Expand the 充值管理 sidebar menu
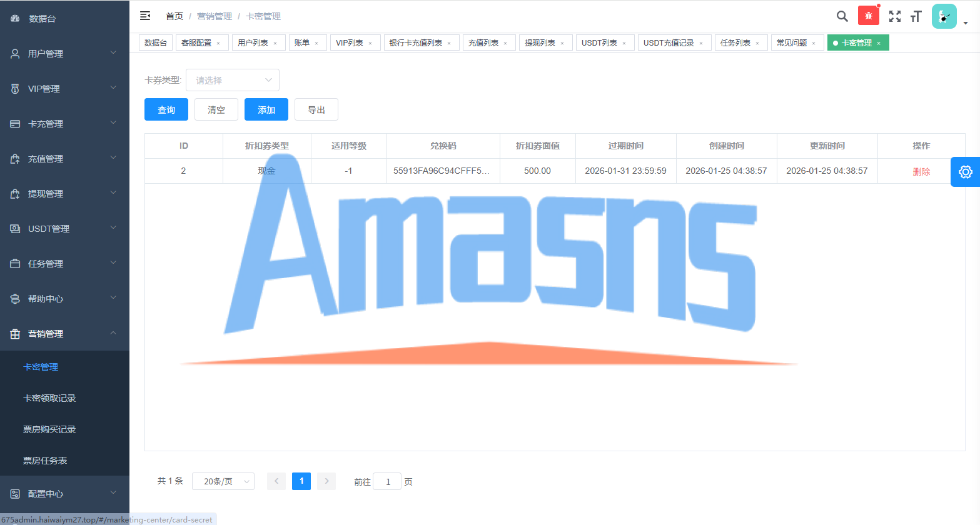The height and width of the screenshot is (525, 980). coord(64,159)
